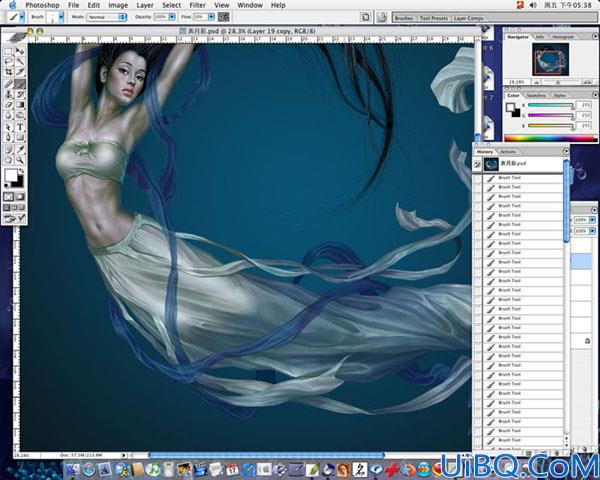Open the Tool Presets tab in palette well
Screen dimensions: 600x480
pos(434,18)
